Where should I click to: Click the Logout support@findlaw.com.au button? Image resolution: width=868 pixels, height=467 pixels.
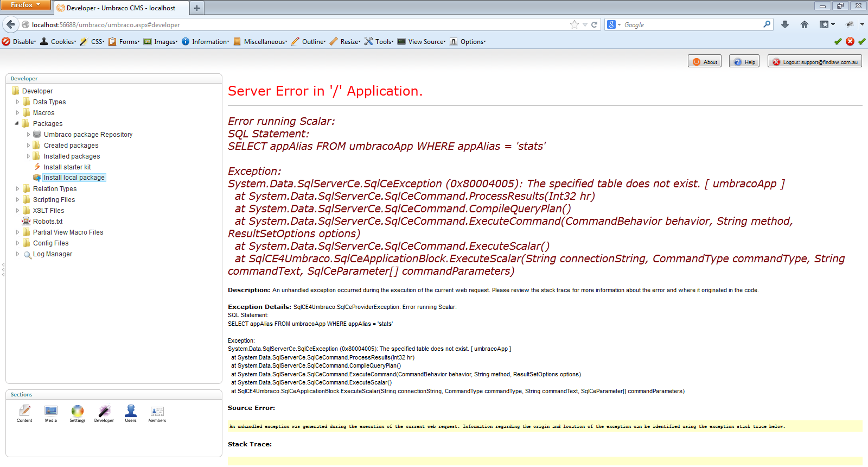pyautogui.click(x=815, y=61)
